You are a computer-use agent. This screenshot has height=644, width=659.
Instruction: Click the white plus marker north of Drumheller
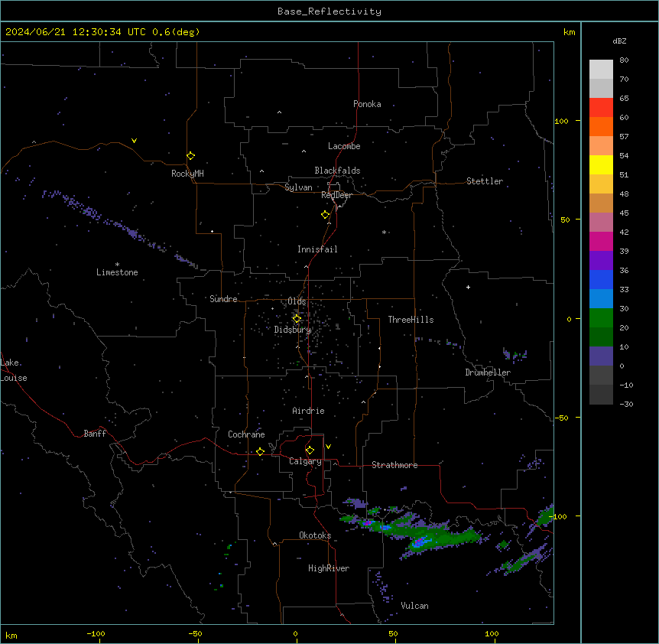(468, 287)
